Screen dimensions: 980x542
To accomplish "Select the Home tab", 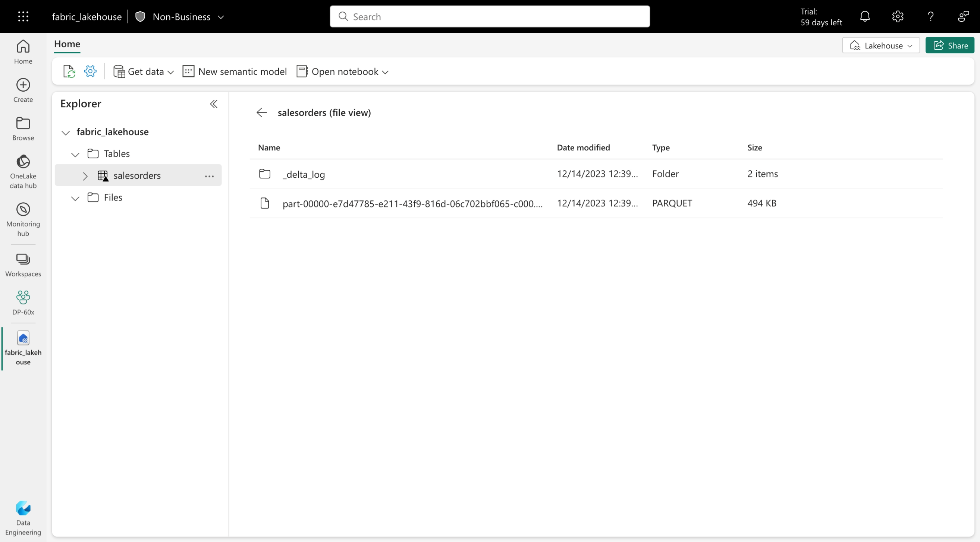I will coord(67,43).
